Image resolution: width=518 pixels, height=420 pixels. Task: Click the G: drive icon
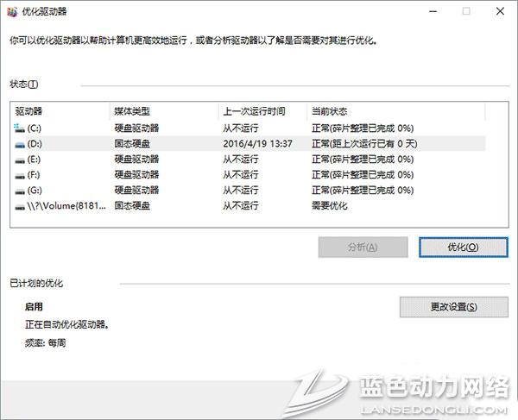pos(20,190)
